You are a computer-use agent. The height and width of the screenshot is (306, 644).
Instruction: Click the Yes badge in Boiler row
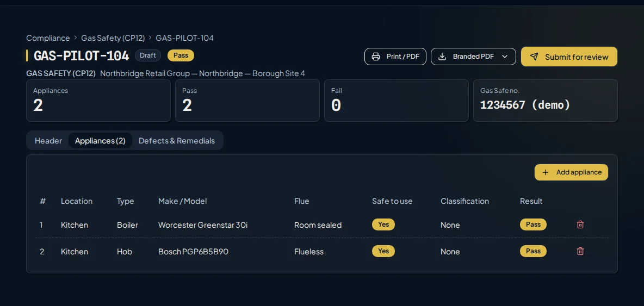[x=383, y=224]
